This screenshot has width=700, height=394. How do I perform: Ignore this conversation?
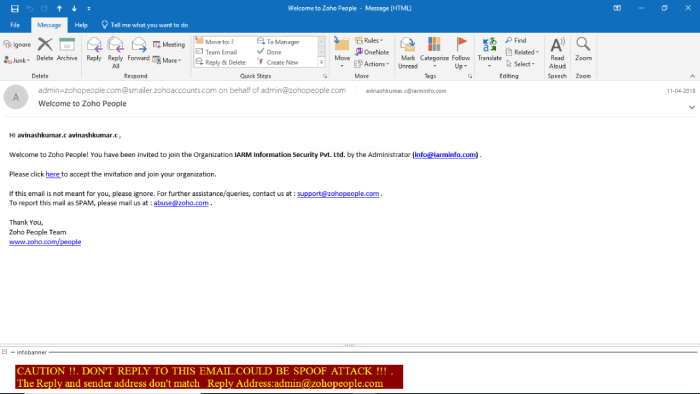17,45
